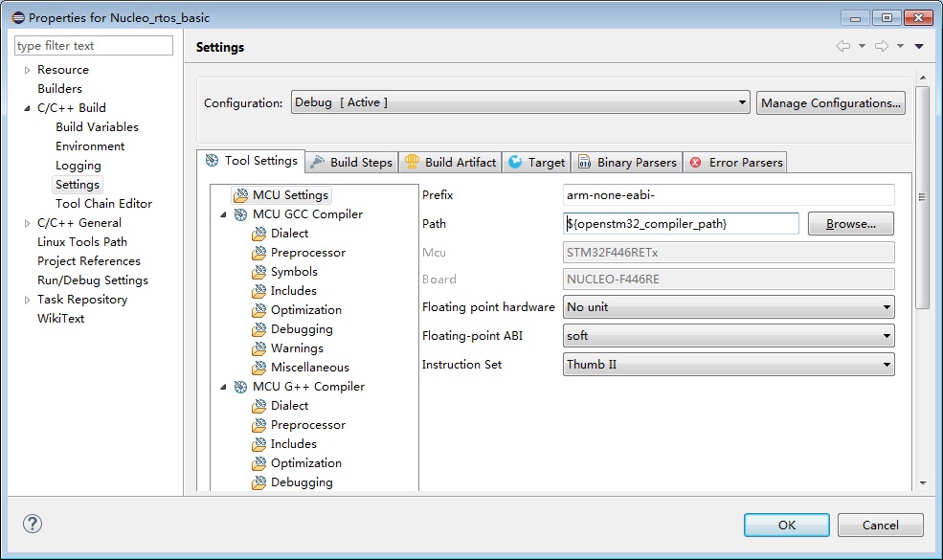This screenshot has height=560, width=943.
Task: Click the Manage Configurations button
Action: [830, 102]
